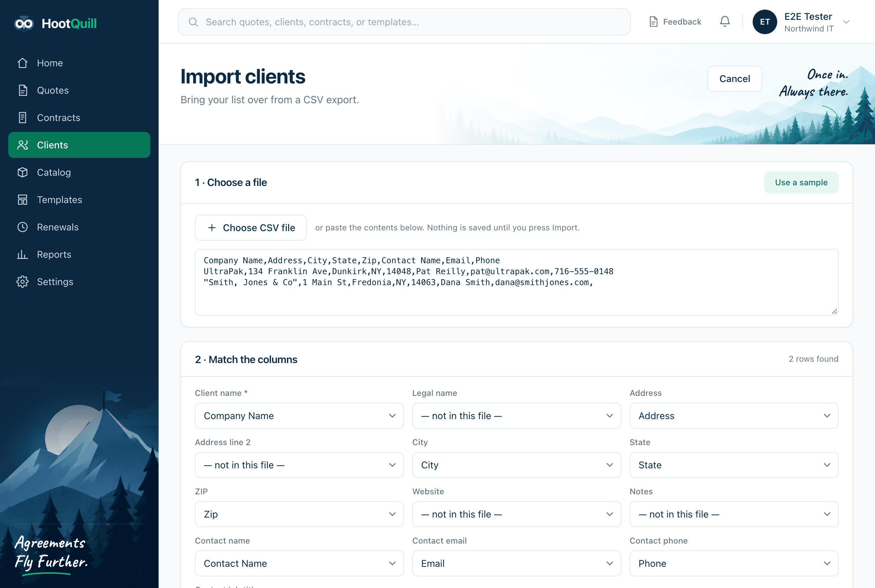Viewport: 875px width, 588px height.
Task: Click the Feedback link
Action: click(x=675, y=22)
